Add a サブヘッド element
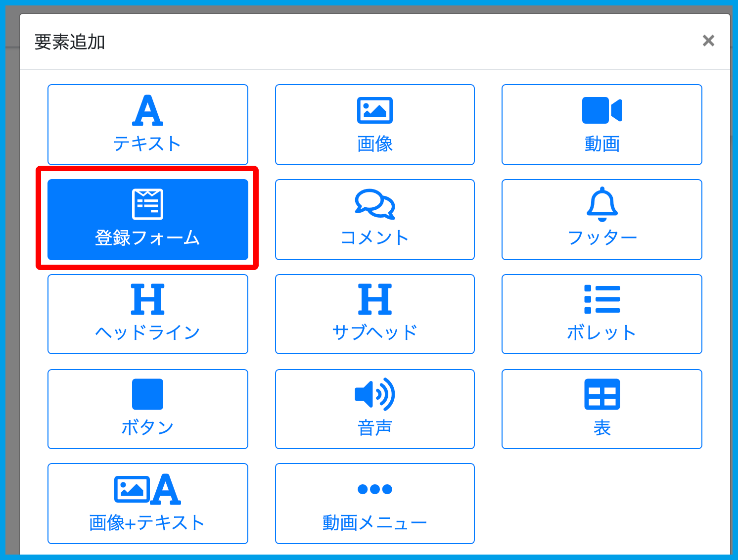Image resolution: width=738 pixels, height=560 pixels. tap(374, 314)
